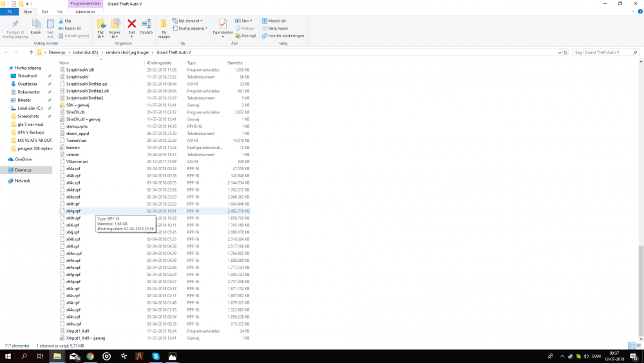
Task: Switch to the Vis ribbon tab
Action: (59, 12)
